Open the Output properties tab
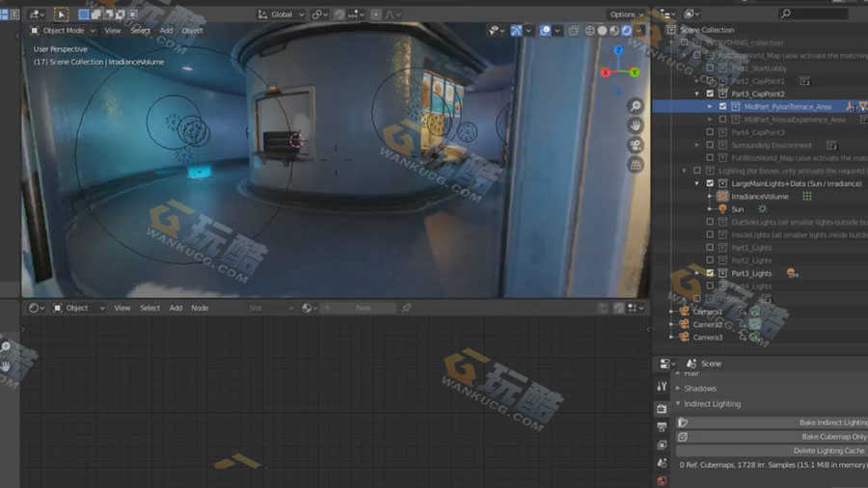Viewport: 868px width, 488px height. [x=662, y=427]
